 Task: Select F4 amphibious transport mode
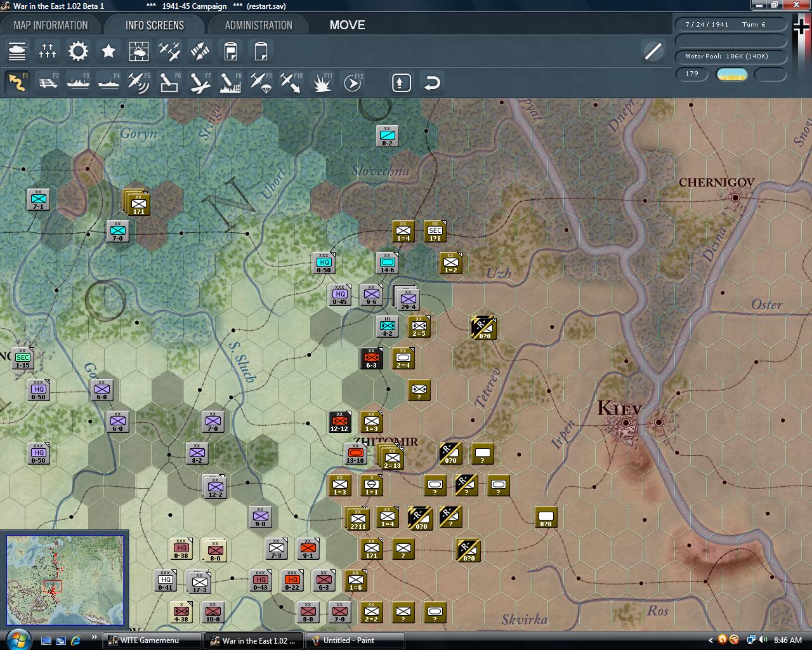point(108,83)
